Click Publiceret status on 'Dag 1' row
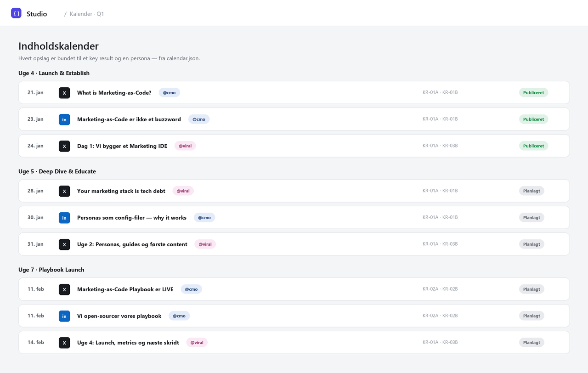 pos(534,146)
